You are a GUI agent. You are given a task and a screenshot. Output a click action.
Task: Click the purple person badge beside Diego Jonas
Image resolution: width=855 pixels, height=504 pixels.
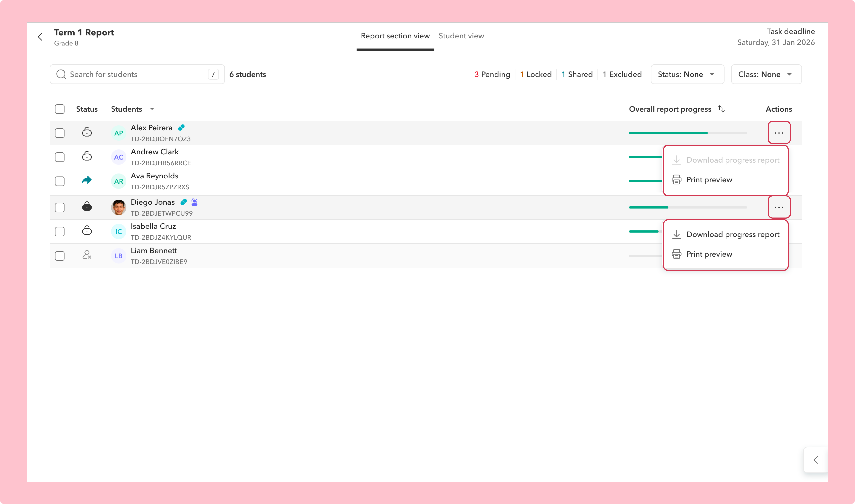coord(194,202)
